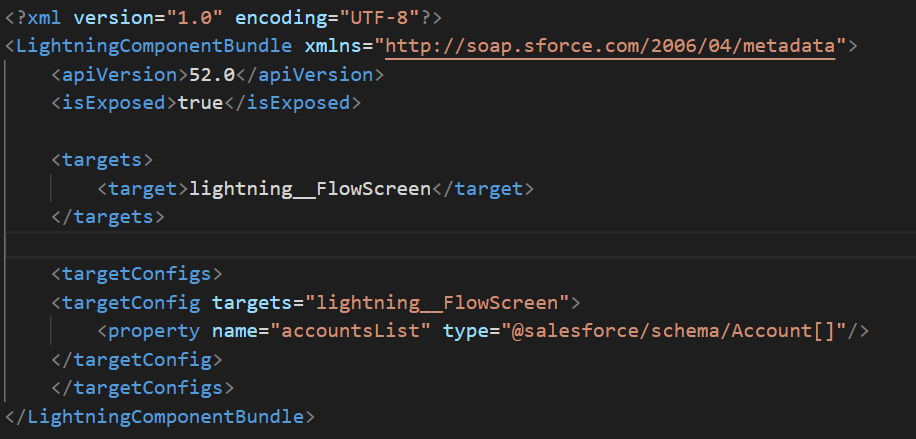
Task: Click the "lightning__FlowScreen" targetConfig attribute value
Action: pyautogui.click(x=436, y=302)
